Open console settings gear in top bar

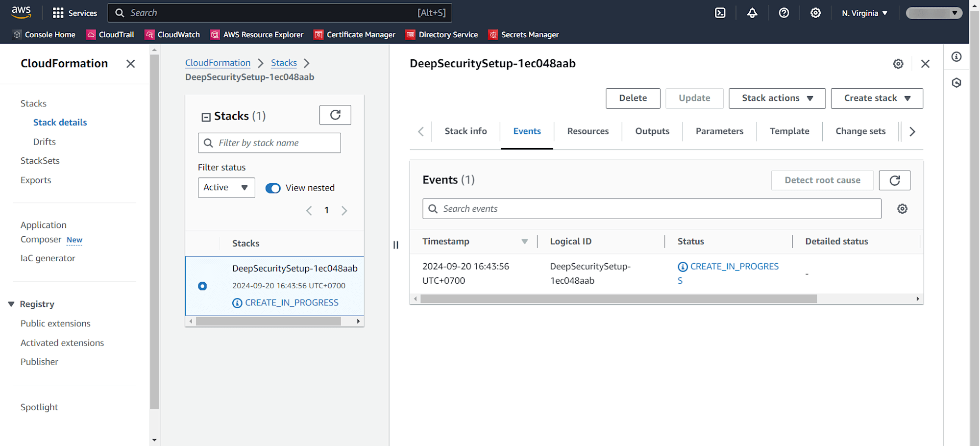(x=815, y=13)
